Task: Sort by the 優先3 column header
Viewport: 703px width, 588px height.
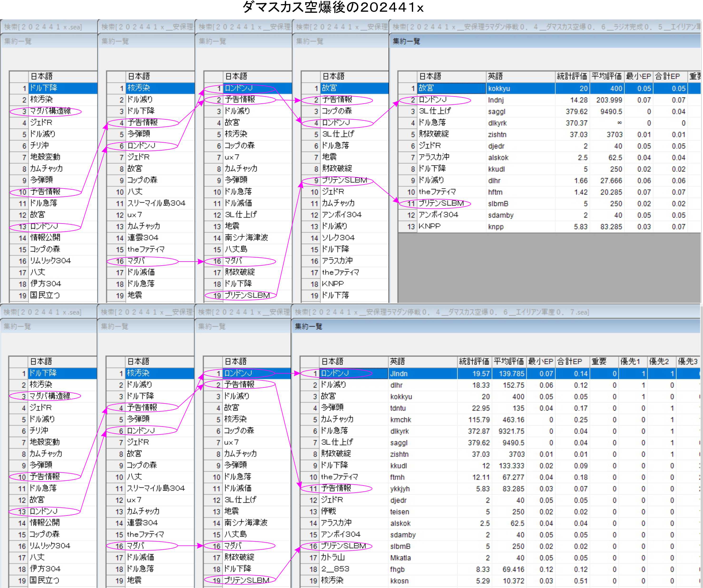Action: point(688,362)
